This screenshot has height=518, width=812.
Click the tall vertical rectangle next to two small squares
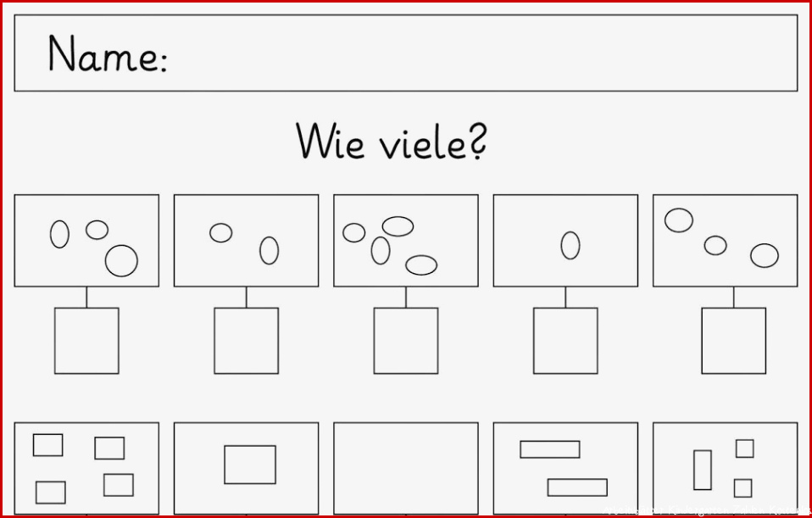pyautogui.click(x=703, y=470)
